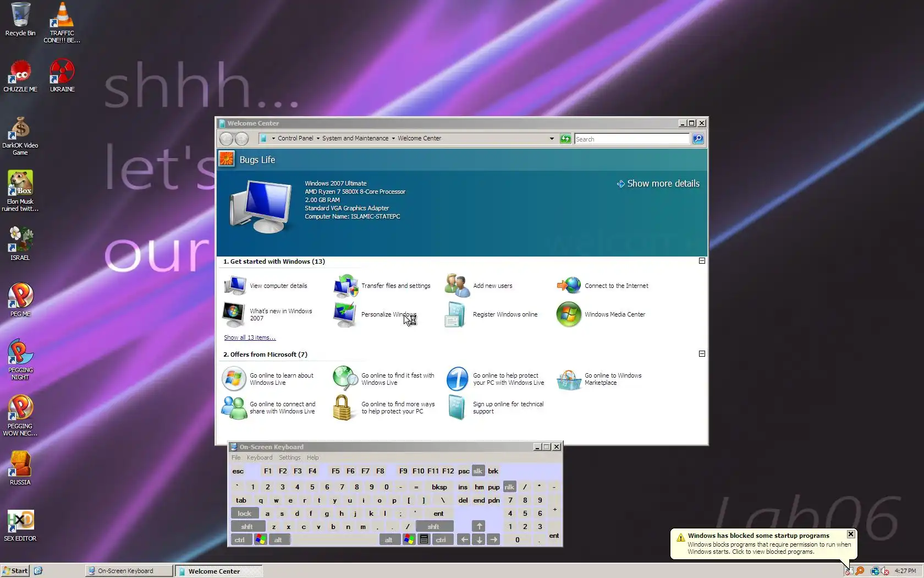The image size is (924, 578).
Task: Open the address bar history dropdown arrow
Action: (552, 139)
